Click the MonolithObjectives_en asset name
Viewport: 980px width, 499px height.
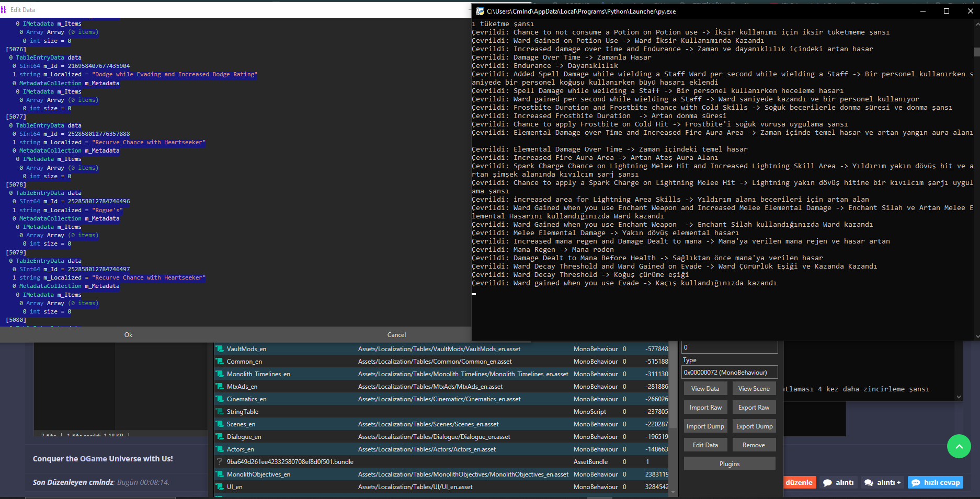258,474
